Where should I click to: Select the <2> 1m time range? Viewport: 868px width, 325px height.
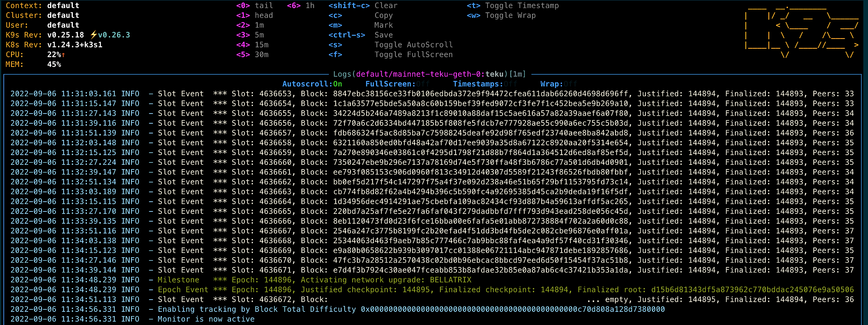click(250, 25)
